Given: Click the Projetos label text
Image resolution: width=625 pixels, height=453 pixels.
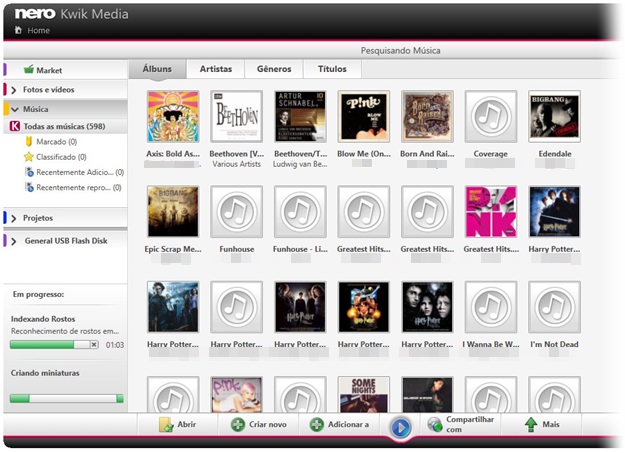Looking at the screenshot, I should coord(38,218).
